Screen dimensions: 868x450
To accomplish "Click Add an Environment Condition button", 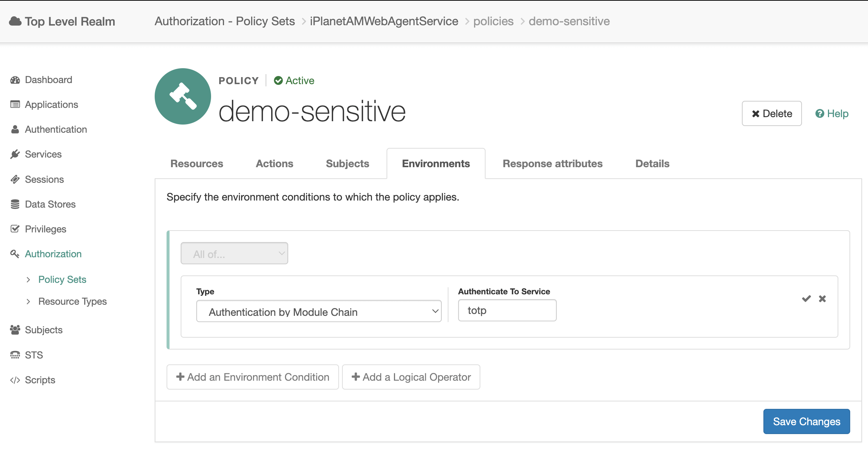I will coord(253,377).
